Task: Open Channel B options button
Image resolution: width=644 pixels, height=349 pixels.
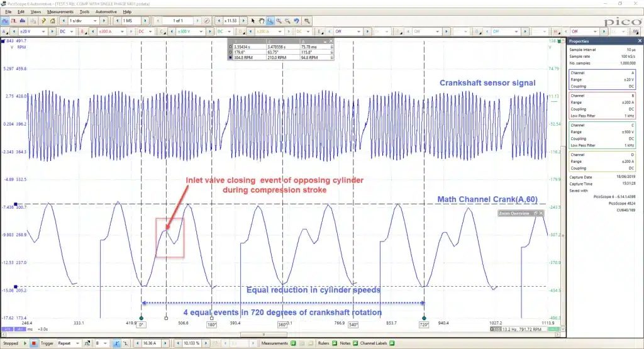Action: [84, 31]
